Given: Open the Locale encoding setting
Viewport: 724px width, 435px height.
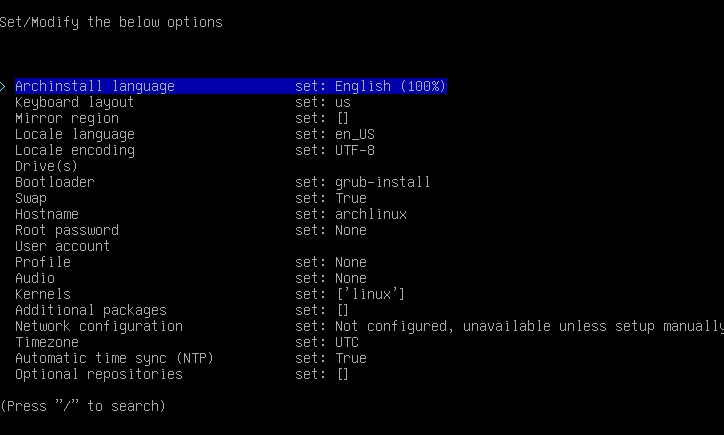Looking at the screenshot, I should (75, 150).
